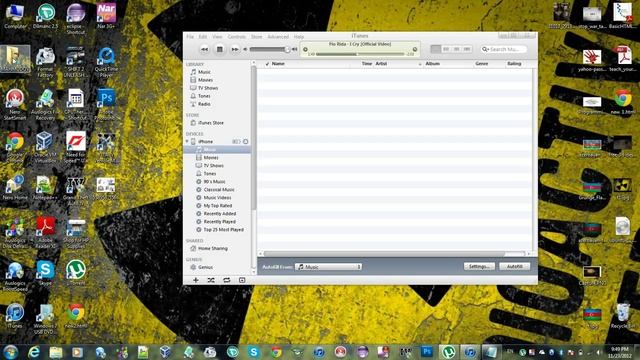Open uTorrent desktop icon
The height and width of the screenshot is (360, 640).
(x=76, y=273)
